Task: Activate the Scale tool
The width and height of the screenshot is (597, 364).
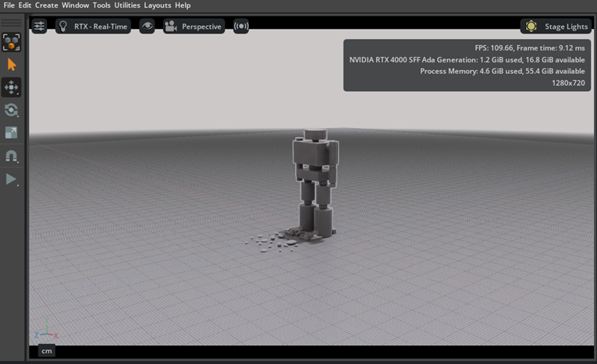Action: point(12,133)
